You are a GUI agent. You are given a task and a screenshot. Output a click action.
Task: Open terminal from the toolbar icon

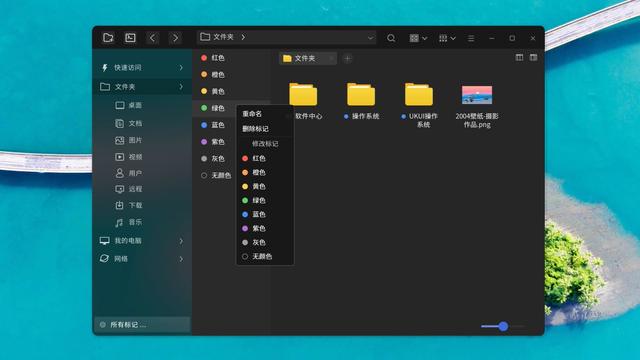[x=130, y=38]
